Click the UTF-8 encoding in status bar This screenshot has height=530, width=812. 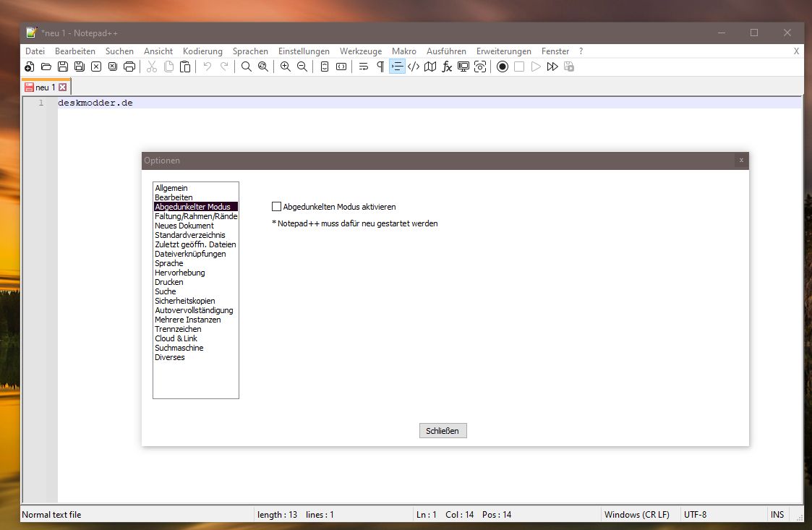coord(695,515)
